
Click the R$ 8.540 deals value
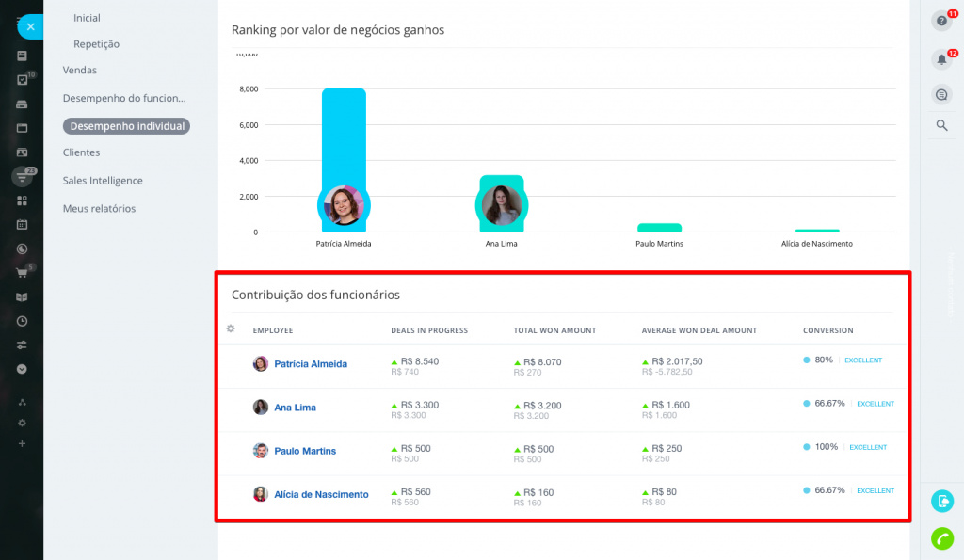click(420, 361)
